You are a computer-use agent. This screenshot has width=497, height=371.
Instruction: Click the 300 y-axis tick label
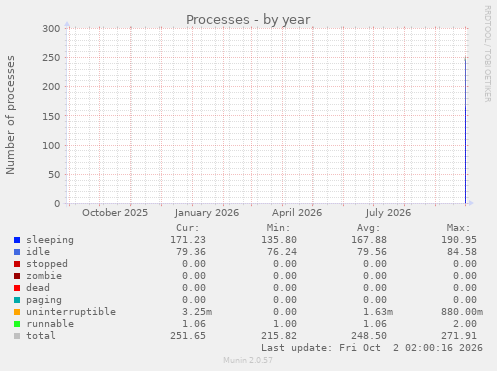(x=51, y=29)
